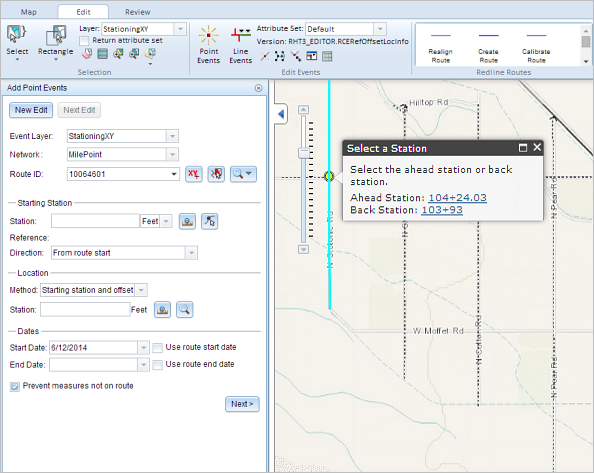Image resolution: width=594 pixels, height=473 pixels.
Task: Click the first Edit Events small icon
Action: point(265,56)
